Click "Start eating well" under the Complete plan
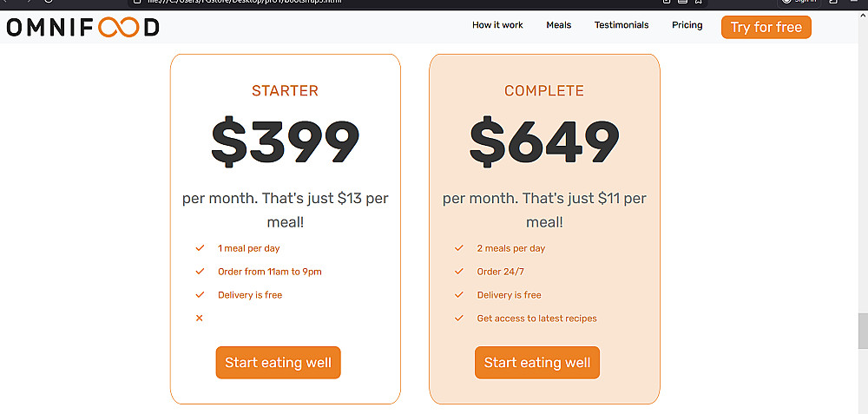 pos(537,363)
